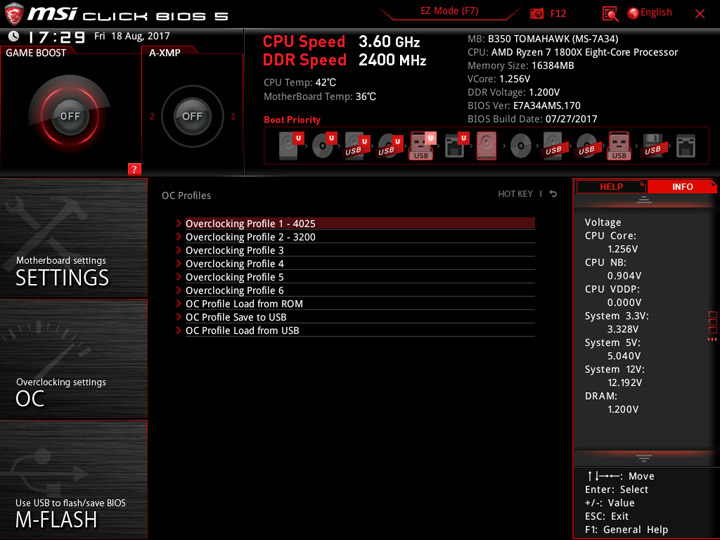Image resolution: width=720 pixels, height=540 pixels.
Task: Expand Overclocking Profile 1 - 4025 chevron
Action: point(179,223)
